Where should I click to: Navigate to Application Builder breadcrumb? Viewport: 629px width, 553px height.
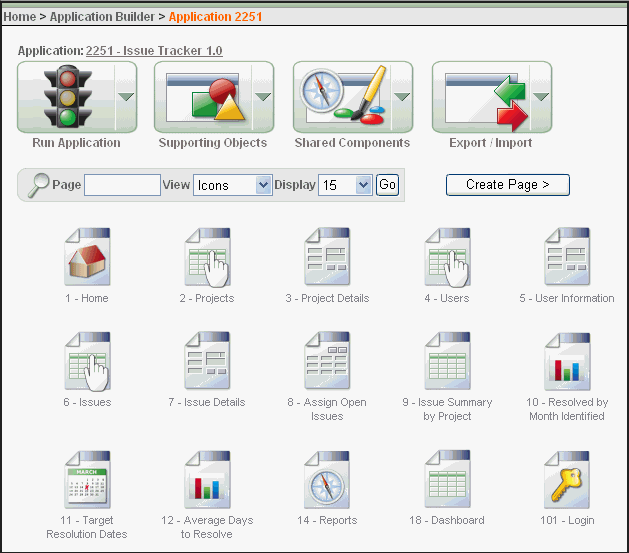(102, 17)
